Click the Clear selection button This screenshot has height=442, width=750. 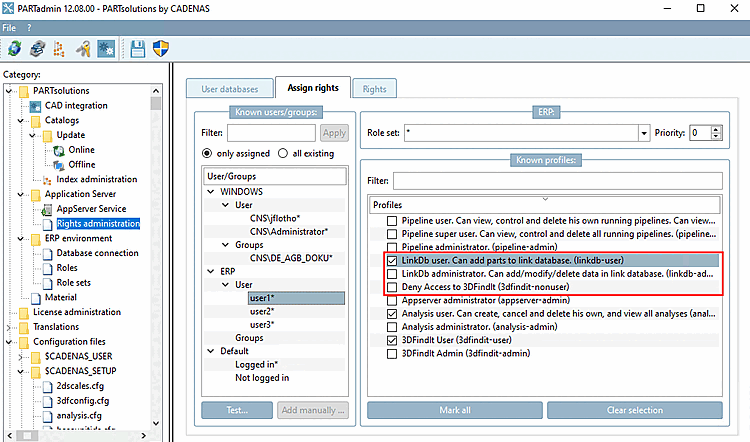tap(635, 410)
